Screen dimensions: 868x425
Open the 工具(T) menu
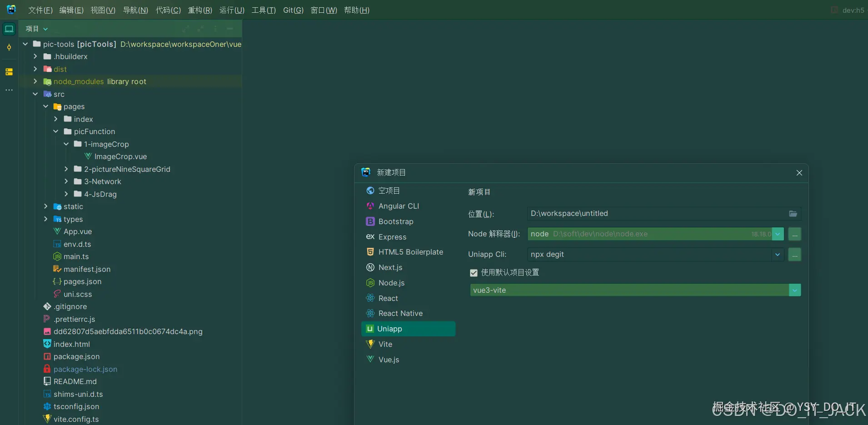click(264, 10)
